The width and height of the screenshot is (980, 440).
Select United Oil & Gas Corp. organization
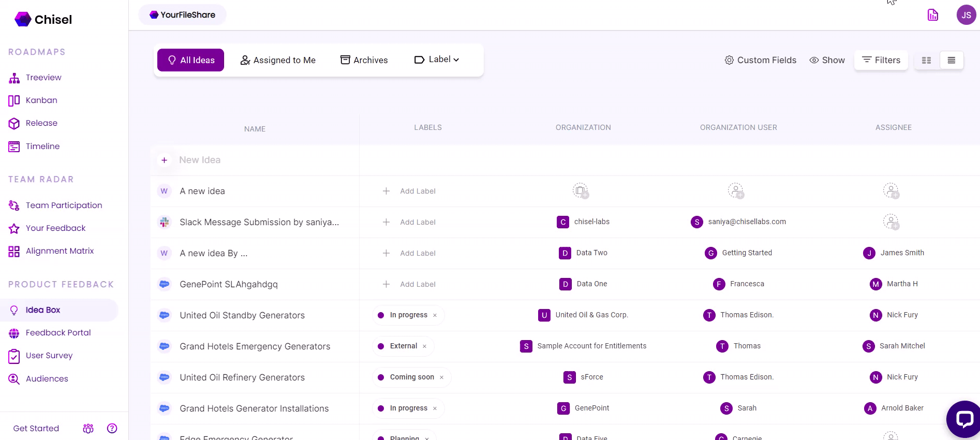click(x=583, y=315)
